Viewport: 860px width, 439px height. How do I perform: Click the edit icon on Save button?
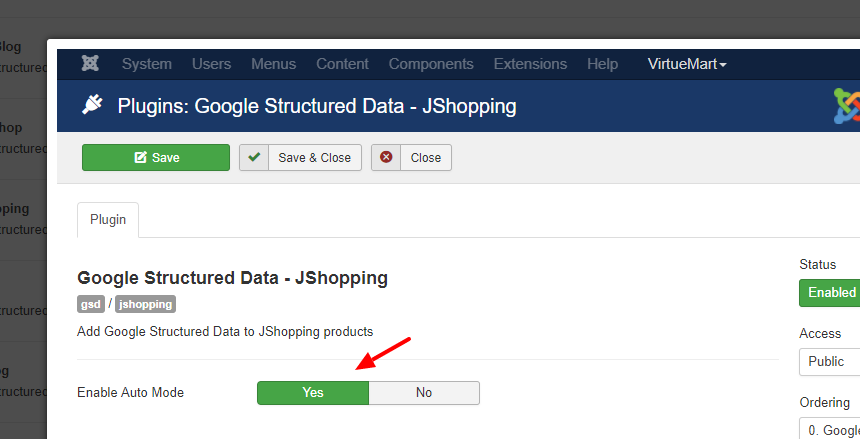(140, 157)
